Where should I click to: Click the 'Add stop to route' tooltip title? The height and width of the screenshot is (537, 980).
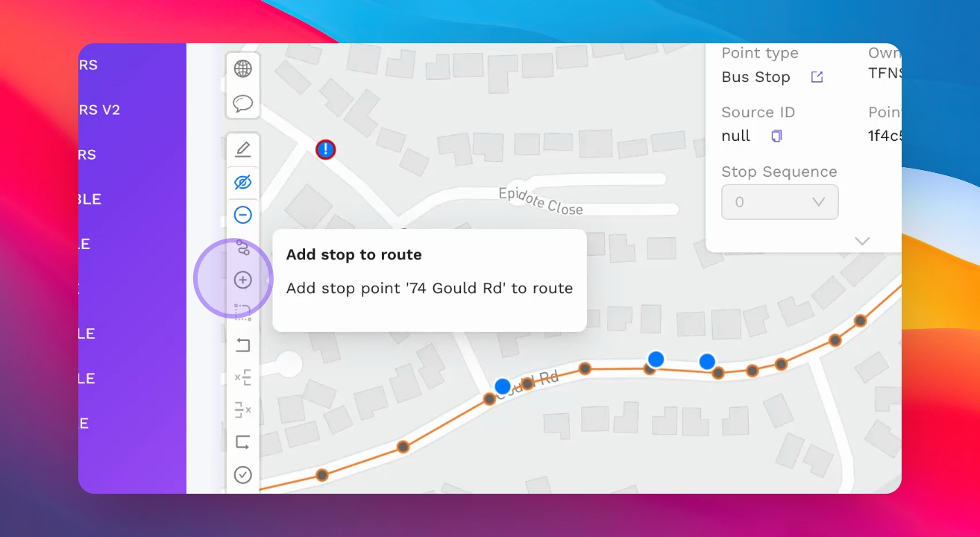(354, 254)
